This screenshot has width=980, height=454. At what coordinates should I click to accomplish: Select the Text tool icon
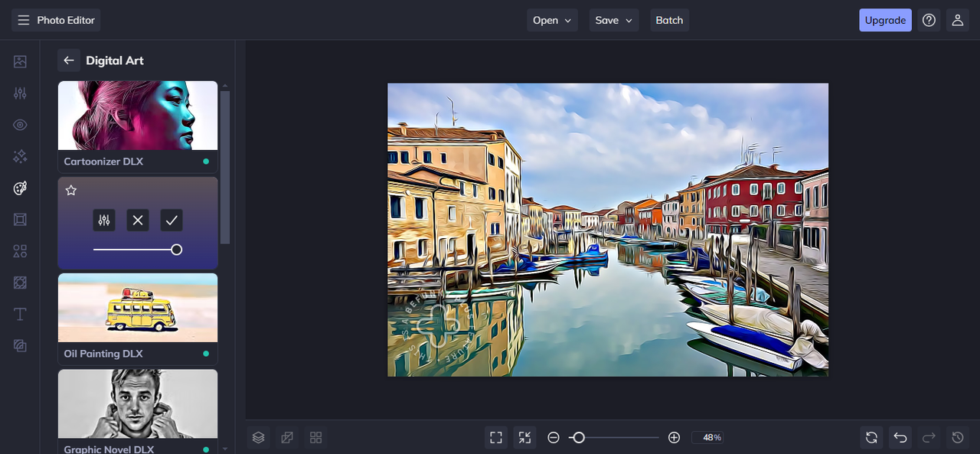(x=20, y=314)
